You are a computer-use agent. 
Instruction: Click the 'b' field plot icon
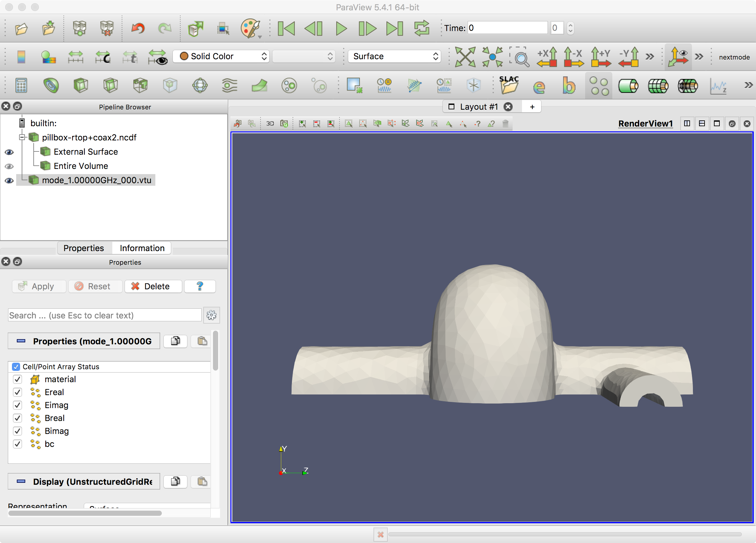[x=569, y=86]
